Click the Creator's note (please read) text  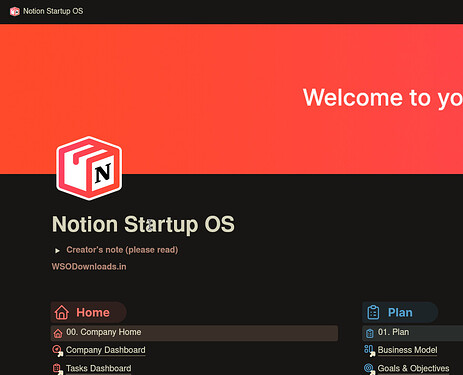point(122,250)
